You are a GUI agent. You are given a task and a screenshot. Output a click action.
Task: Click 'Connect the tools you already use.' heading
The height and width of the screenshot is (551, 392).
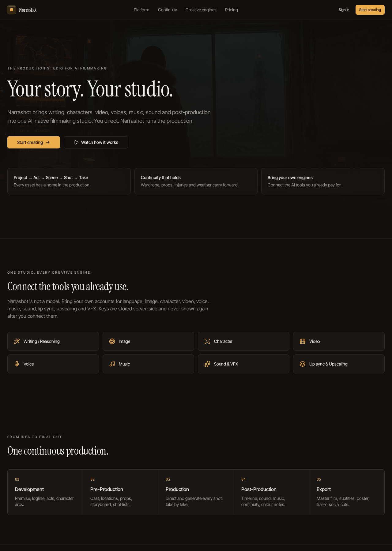point(68,287)
